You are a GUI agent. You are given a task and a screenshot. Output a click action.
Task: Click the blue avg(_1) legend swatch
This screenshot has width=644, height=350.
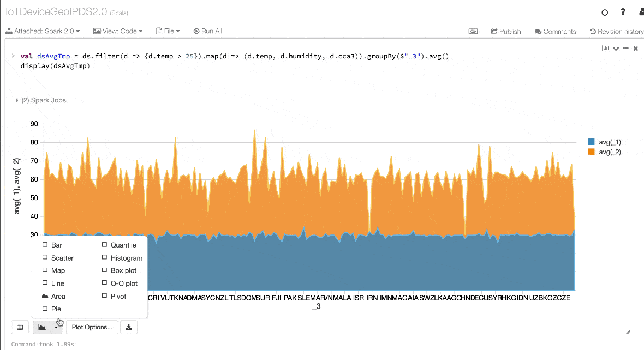point(591,142)
